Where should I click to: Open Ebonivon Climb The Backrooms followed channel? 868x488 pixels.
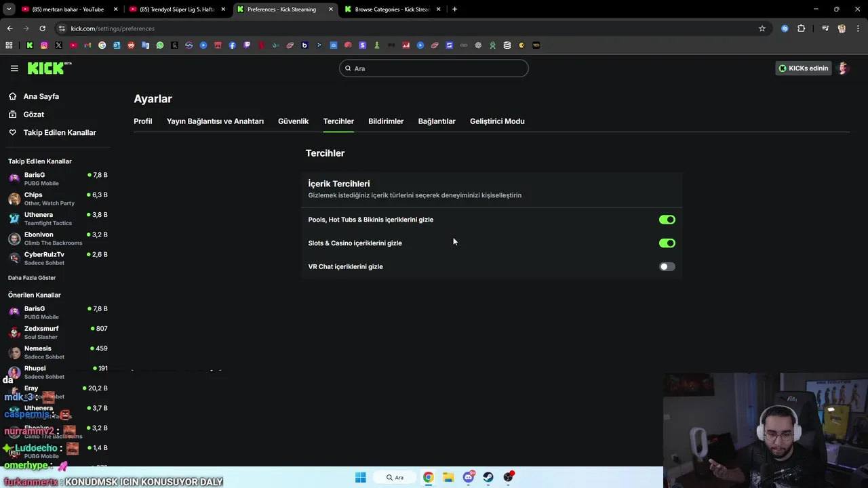tap(58, 239)
